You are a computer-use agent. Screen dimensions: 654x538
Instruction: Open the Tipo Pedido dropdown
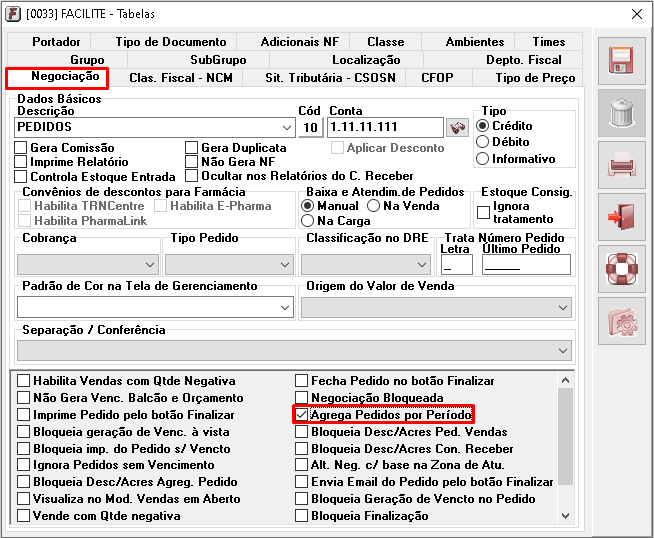pos(285,264)
